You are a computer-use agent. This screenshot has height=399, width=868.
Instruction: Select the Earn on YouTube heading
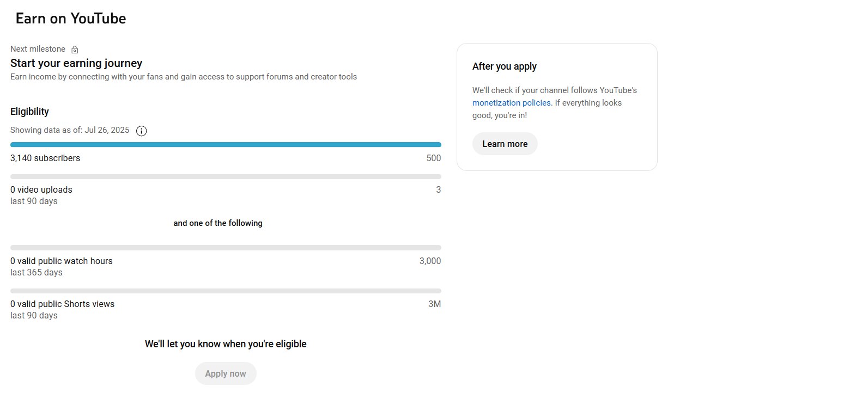[x=71, y=19]
